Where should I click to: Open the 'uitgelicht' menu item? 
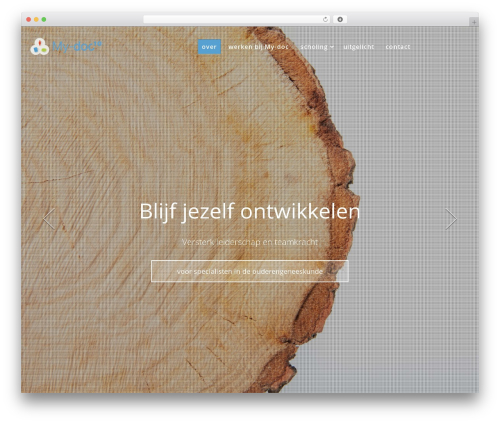pos(359,47)
